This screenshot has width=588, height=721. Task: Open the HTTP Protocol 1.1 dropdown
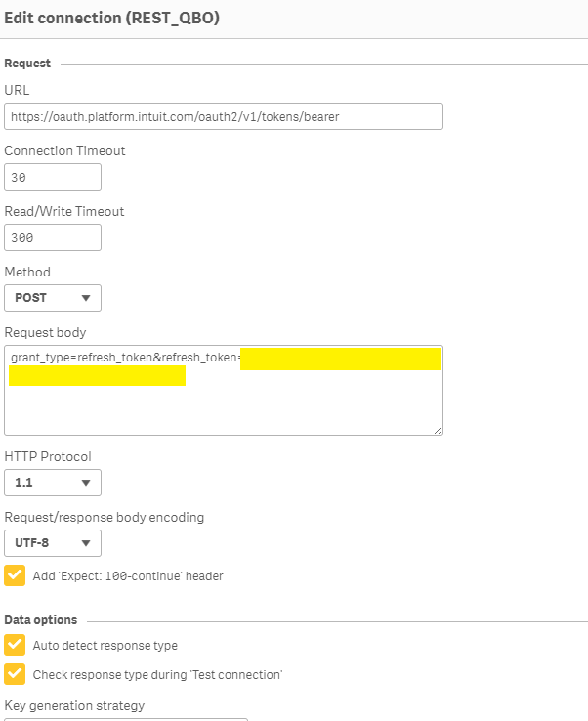point(53,482)
